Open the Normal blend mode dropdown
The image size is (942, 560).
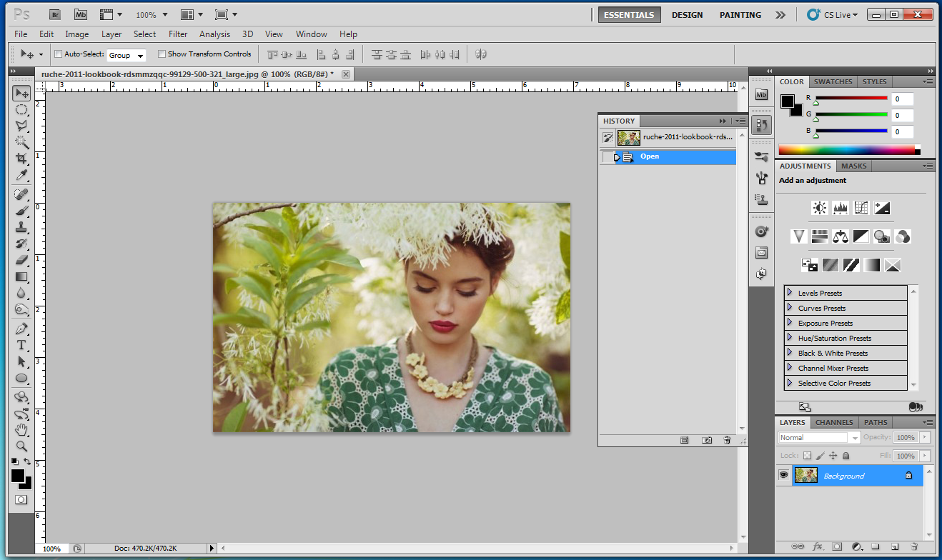click(x=819, y=437)
